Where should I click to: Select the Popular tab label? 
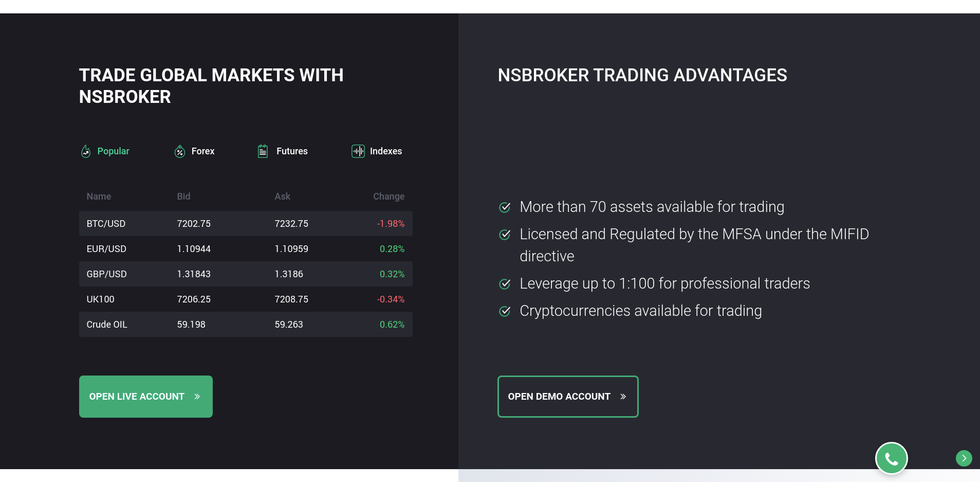point(113,151)
